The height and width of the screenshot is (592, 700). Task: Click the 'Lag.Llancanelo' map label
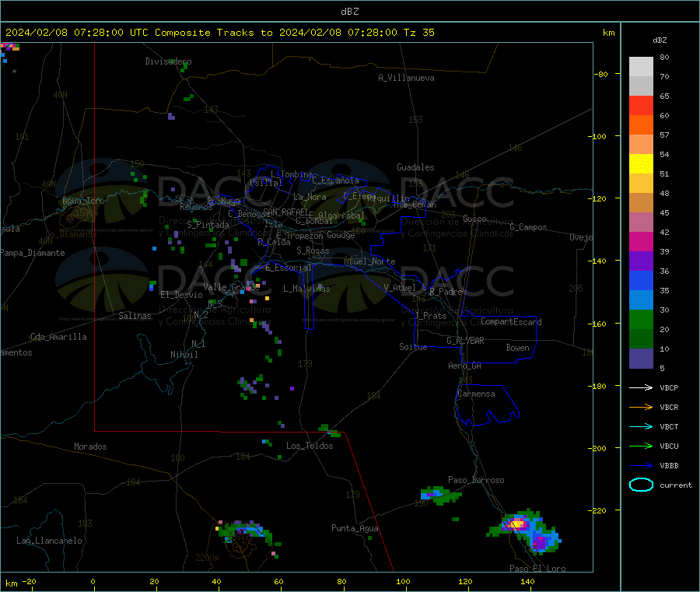click(x=49, y=541)
